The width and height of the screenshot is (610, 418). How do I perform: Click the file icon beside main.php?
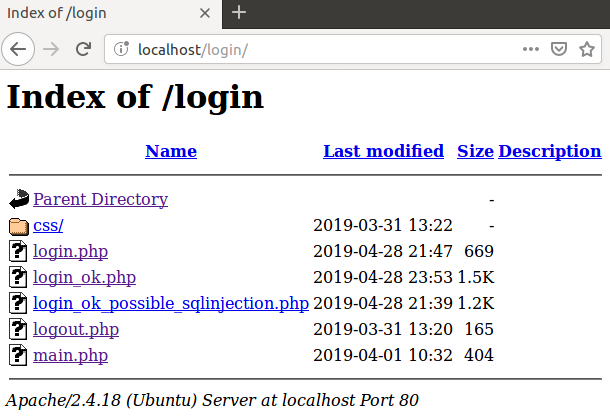pyautogui.click(x=18, y=355)
